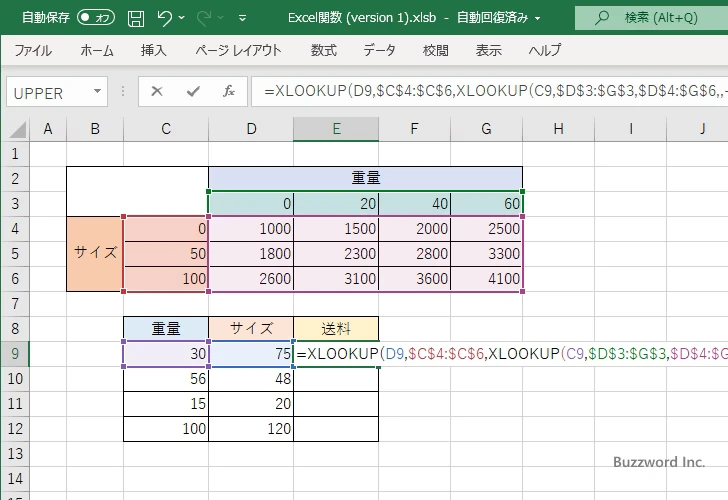Click the Select All corner triangle
This screenshot has height=500, width=728.
pos(17,130)
